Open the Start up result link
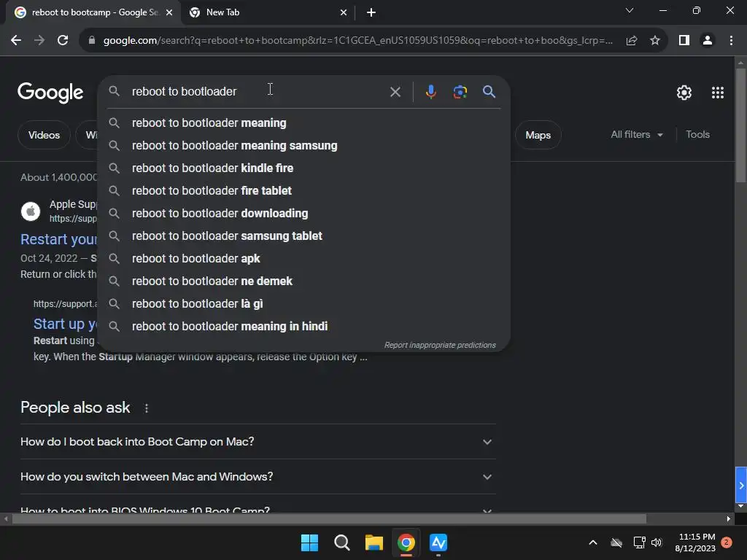This screenshot has height=560, width=747. pyautogui.click(x=65, y=324)
